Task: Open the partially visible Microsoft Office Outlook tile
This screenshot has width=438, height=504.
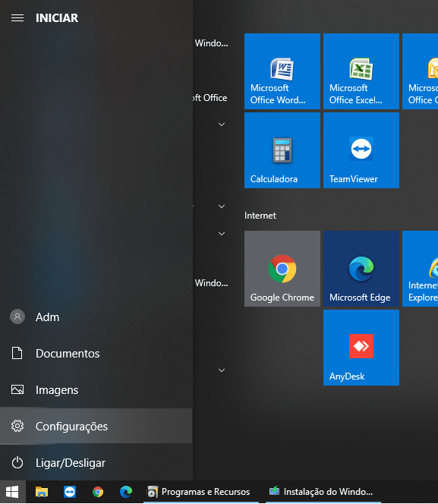Action: point(421,71)
